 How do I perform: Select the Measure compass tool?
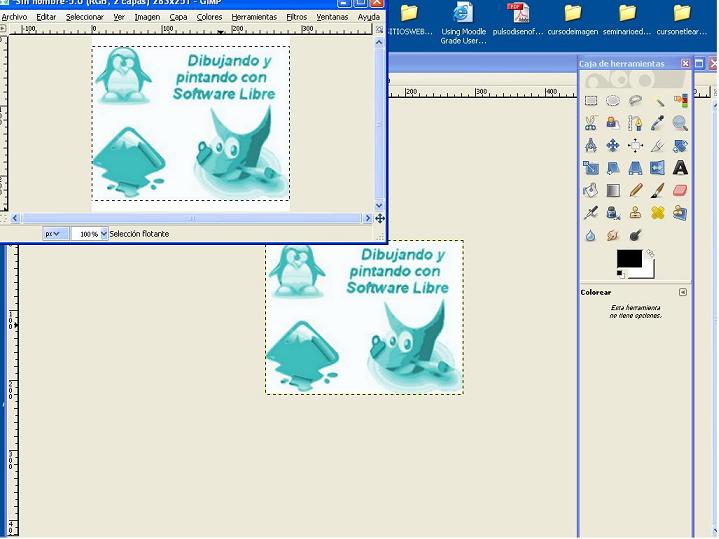[x=591, y=145]
